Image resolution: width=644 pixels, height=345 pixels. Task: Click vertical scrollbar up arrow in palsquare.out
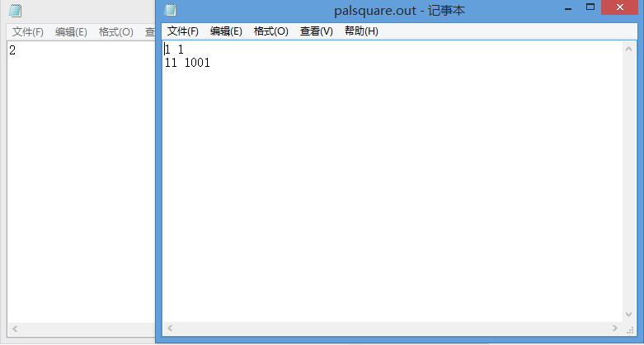point(628,49)
